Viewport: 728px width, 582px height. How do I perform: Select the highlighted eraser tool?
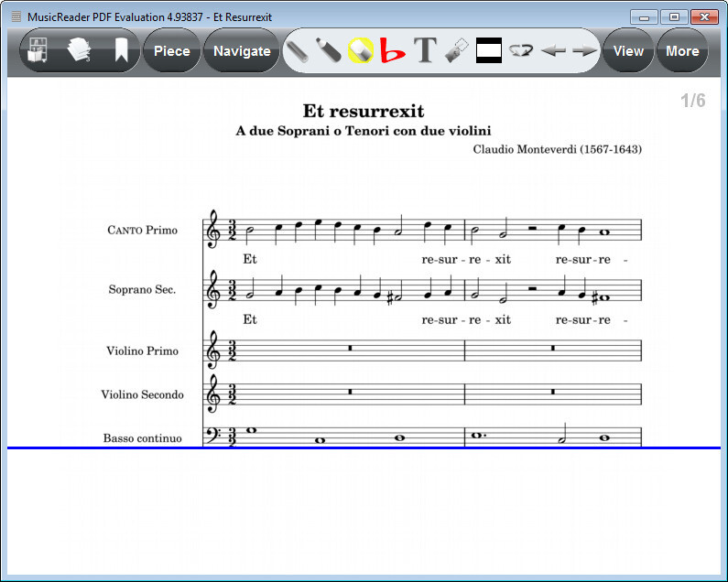pyautogui.click(x=361, y=50)
